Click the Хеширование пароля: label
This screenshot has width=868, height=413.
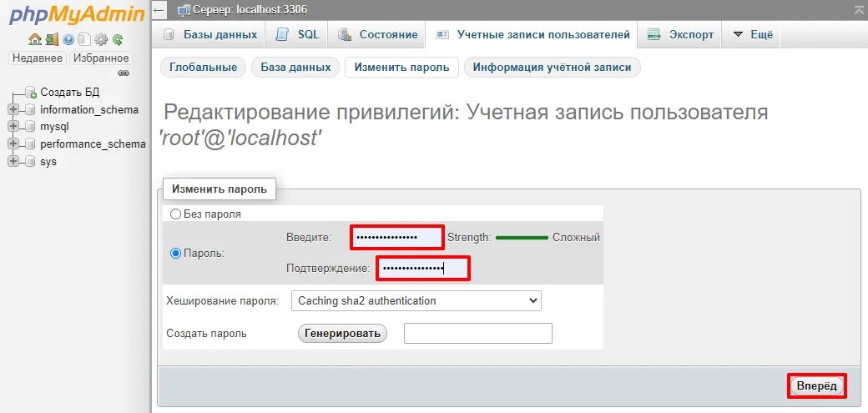click(222, 301)
